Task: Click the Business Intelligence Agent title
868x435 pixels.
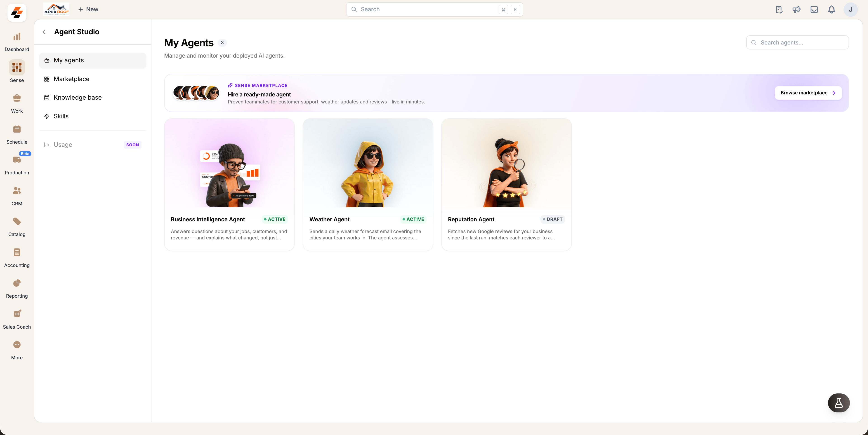Action: click(x=208, y=220)
